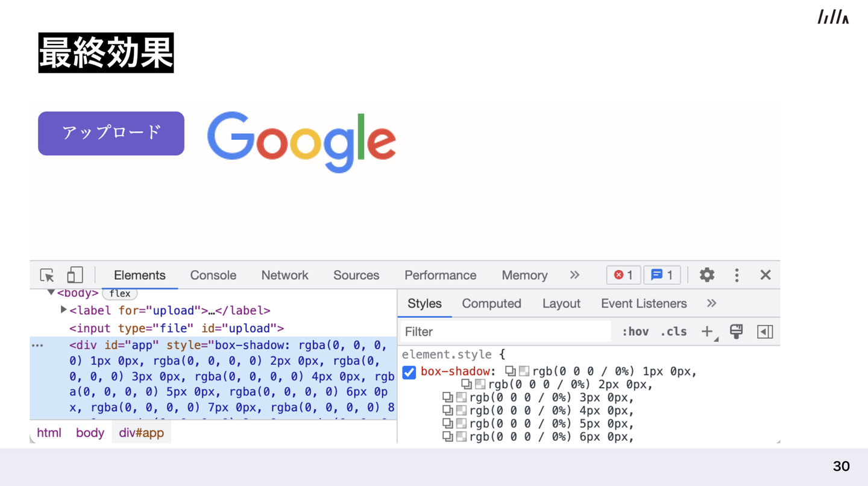Open the blue messages count badge
Viewport: 868px width, 486px height.
click(x=662, y=275)
